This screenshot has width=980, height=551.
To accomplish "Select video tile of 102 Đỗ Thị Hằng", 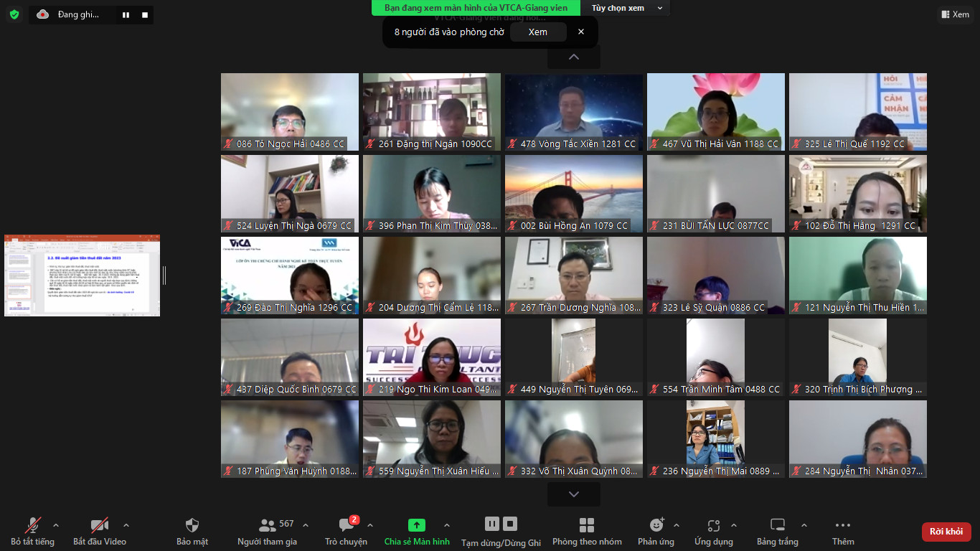I will click(858, 194).
